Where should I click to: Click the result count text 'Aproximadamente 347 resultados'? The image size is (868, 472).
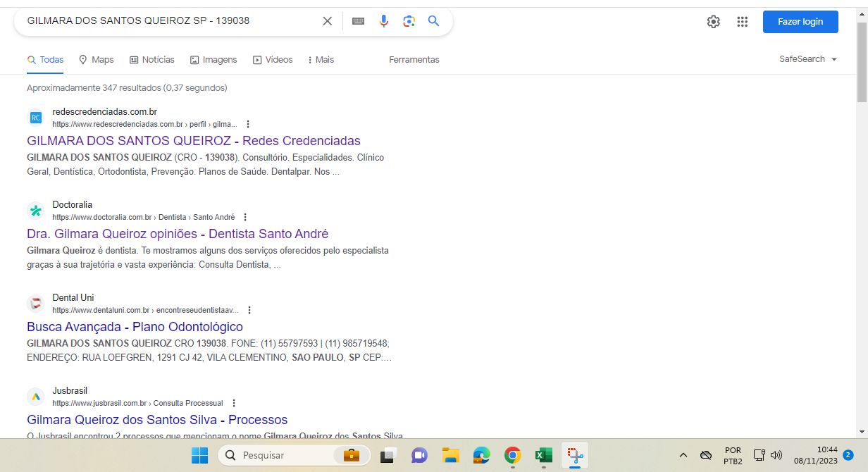[x=94, y=88]
